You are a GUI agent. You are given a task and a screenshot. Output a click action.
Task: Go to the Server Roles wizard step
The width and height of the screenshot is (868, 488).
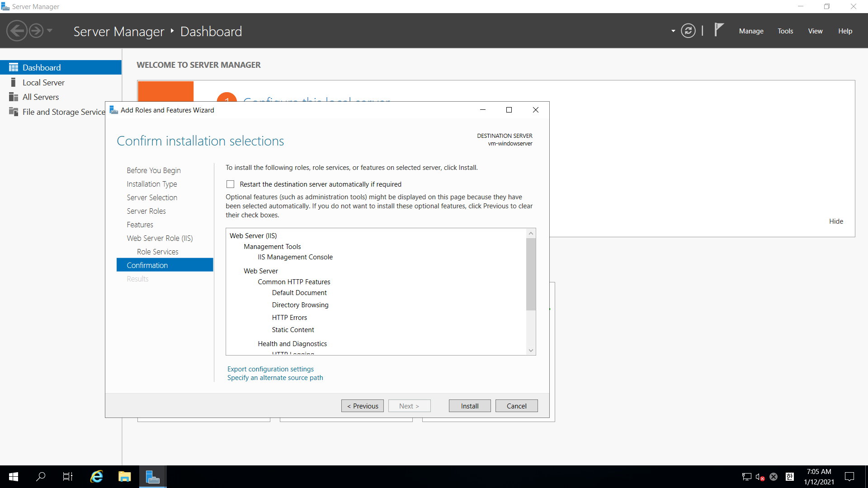coord(146,211)
